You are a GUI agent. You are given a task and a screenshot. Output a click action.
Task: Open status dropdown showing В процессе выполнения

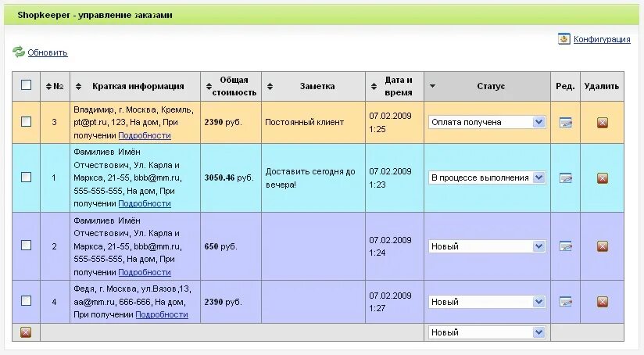pos(487,177)
